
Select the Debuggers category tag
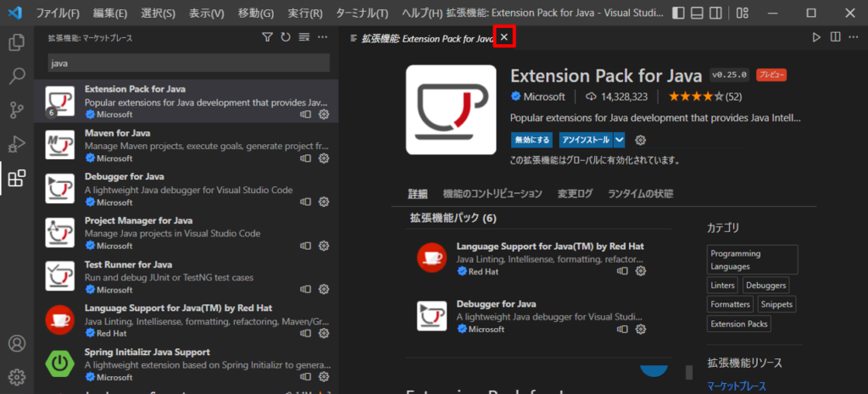[x=765, y=286]
